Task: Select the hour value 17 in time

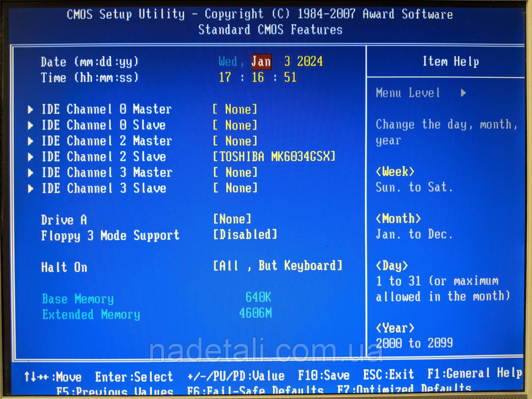Action: click(x=225, y=77)
